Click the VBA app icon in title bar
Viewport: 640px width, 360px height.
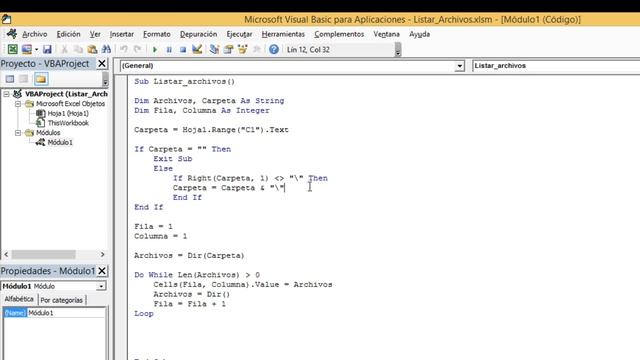tap(6, 19)
